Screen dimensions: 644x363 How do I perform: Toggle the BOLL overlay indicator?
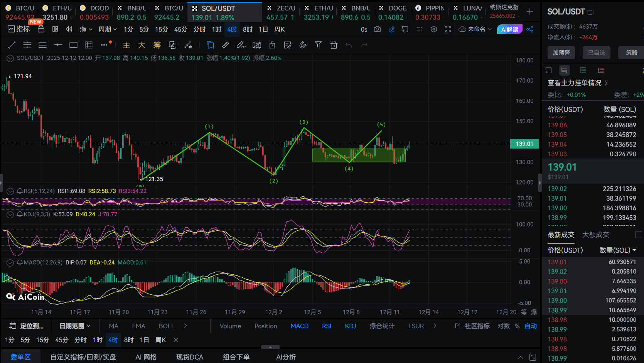tap(167, 326)
